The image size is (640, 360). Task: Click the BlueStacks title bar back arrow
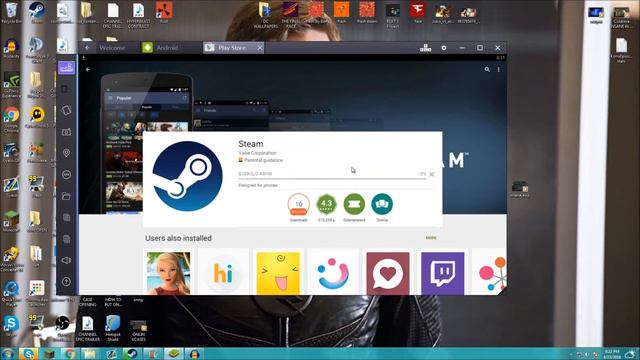pos(87,48)
